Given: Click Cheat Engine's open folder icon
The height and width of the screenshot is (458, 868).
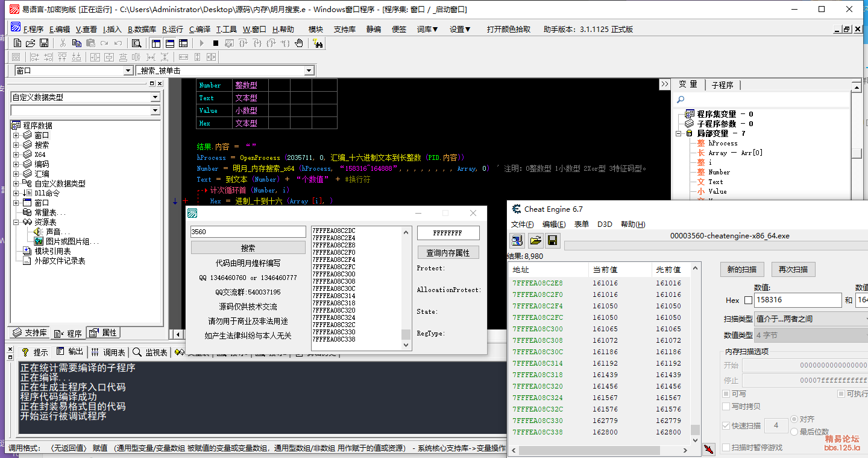Looking at the screenshot, I should coord(535,241).
